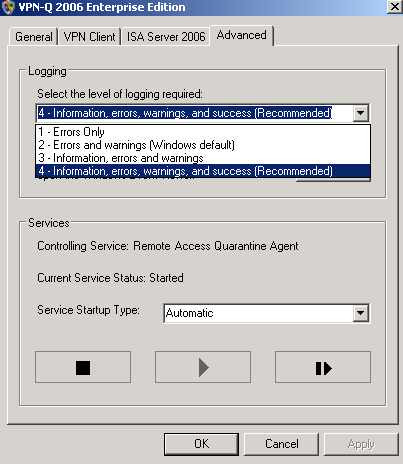Dismiss the dialog with Cancel

(282, 444)
